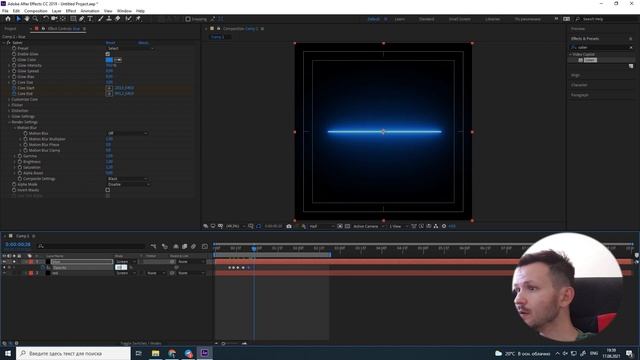
Task: Click the timeline current time display
Action: (18, 244)
